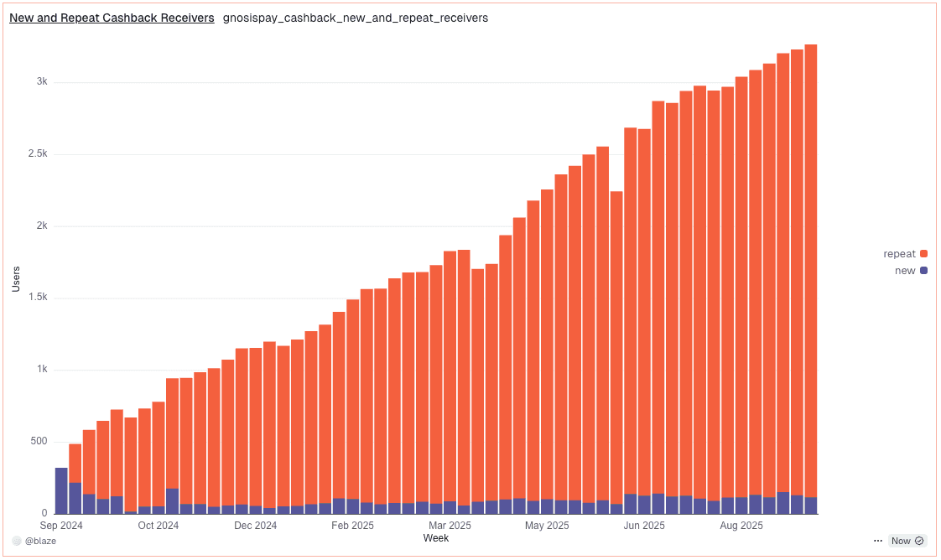Click the Aug 2025 axis label
The height and width of the screenshot is (560, 941).
741,526
